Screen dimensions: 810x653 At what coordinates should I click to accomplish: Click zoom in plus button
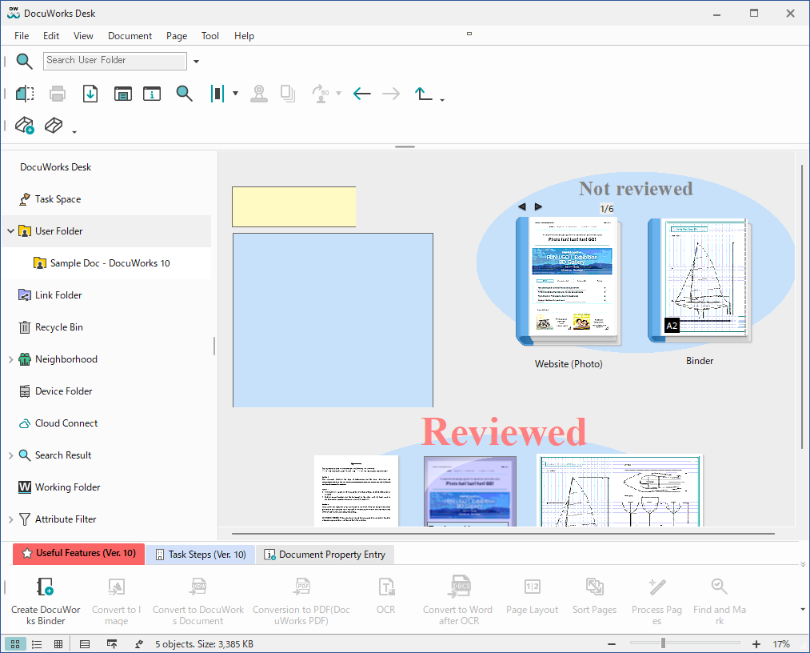[756, 644]
